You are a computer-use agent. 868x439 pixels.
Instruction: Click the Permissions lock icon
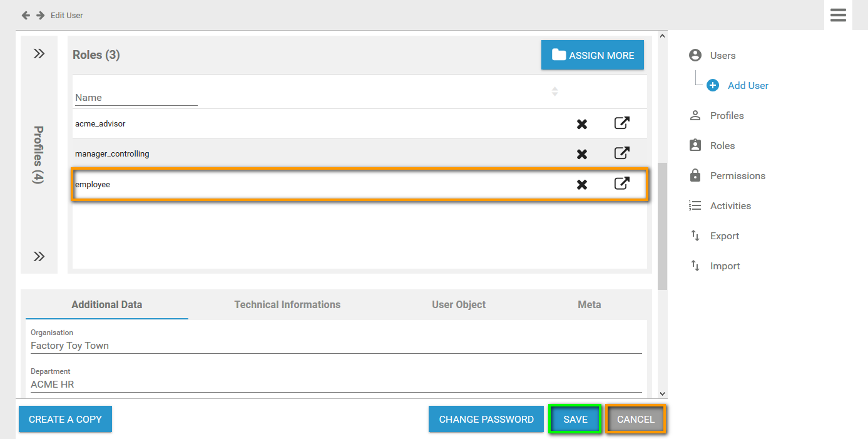[x=695, y=175]
